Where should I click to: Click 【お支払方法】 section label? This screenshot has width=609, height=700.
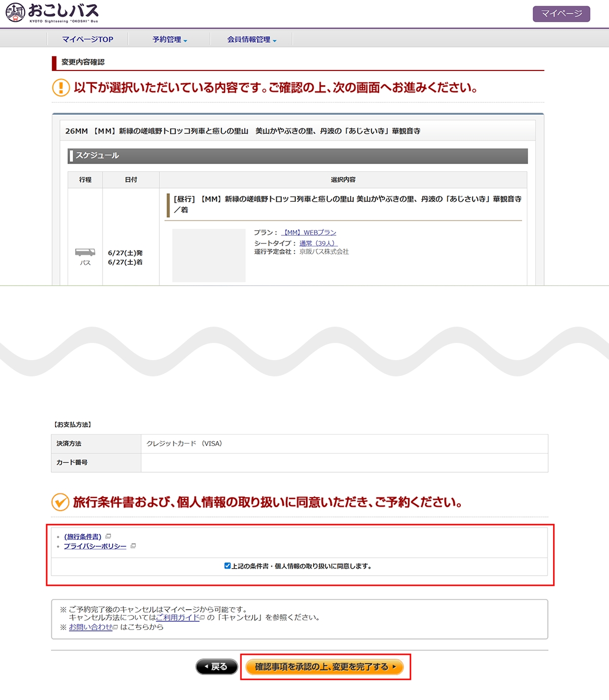(x=73, y=425)
